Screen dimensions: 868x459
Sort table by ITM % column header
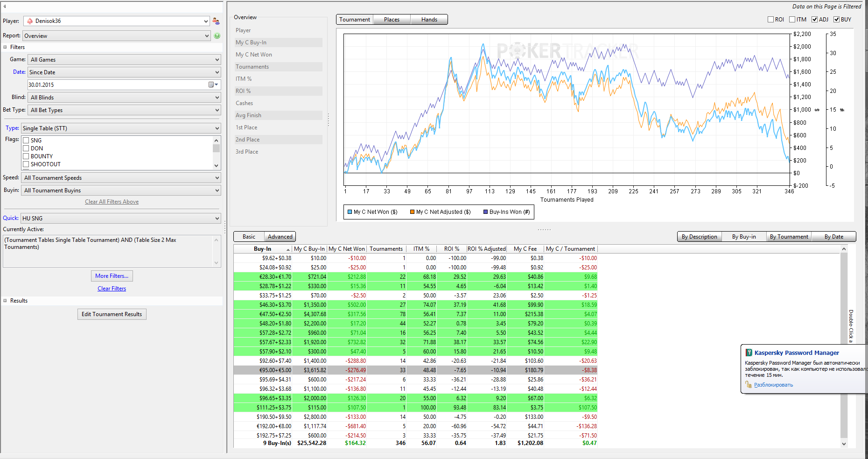[x=421, y=249]
